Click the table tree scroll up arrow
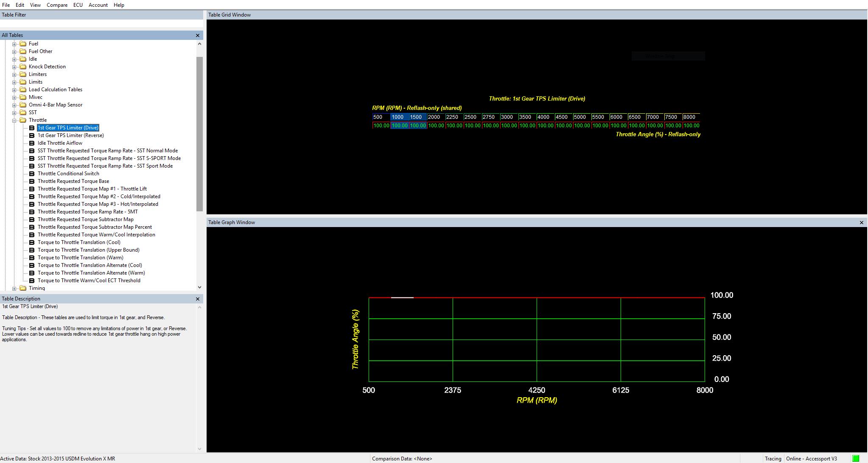This screenshot has width=868, height=463. pos(199,44)
